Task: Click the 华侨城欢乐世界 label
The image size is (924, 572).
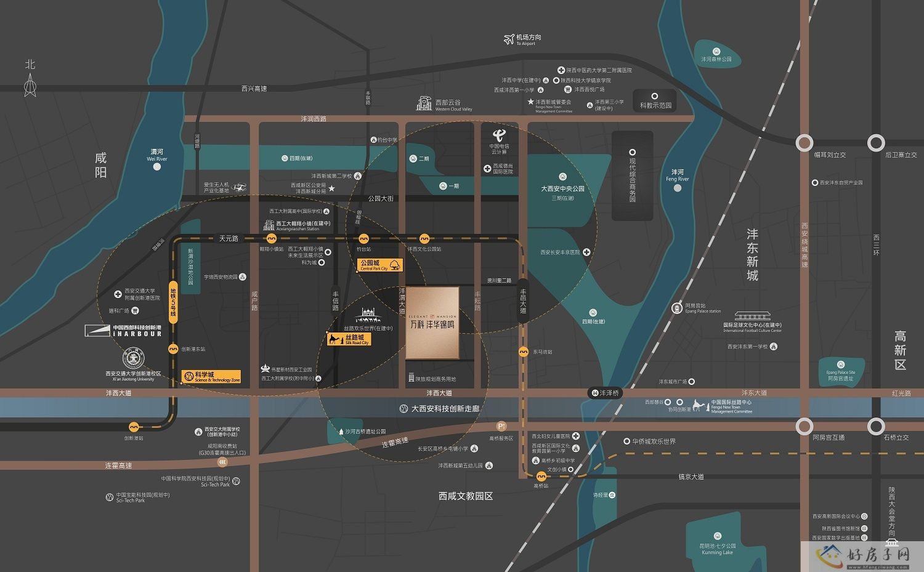Action: pyautogui.click(x=654, y=441)
